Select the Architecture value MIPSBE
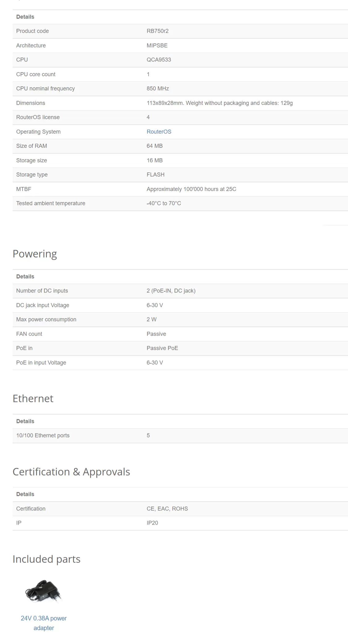The width and height of the screenshot is (348, 644). point(157,46)
